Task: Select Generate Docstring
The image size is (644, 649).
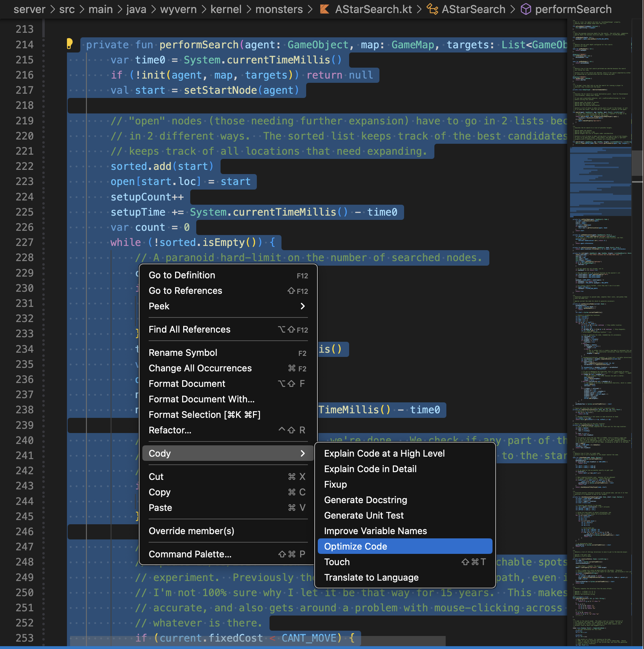Action: [405, 500]
